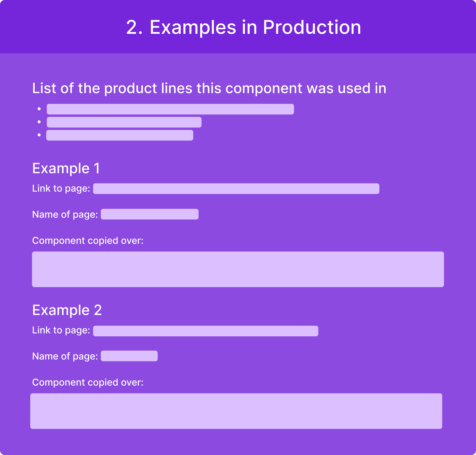Click Example 1 name of page field
The height and width of the screenshot is (455, 476).
click(150, 214)
